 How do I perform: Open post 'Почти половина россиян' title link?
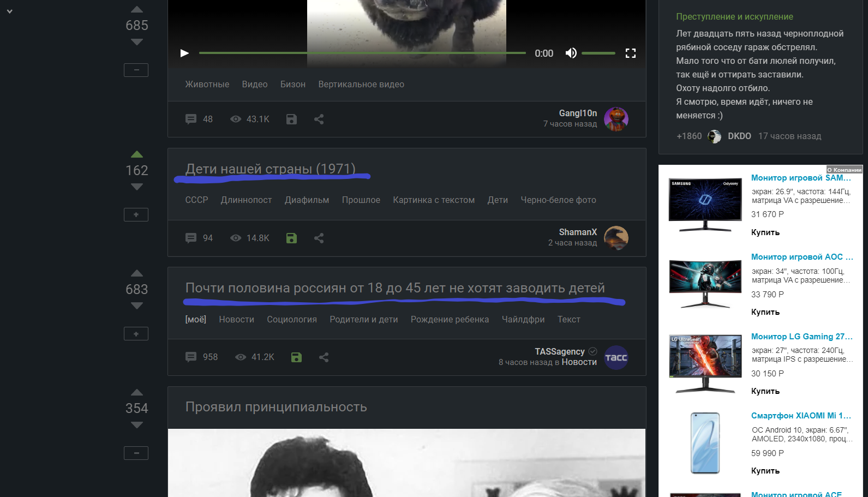tap(394, 288)
